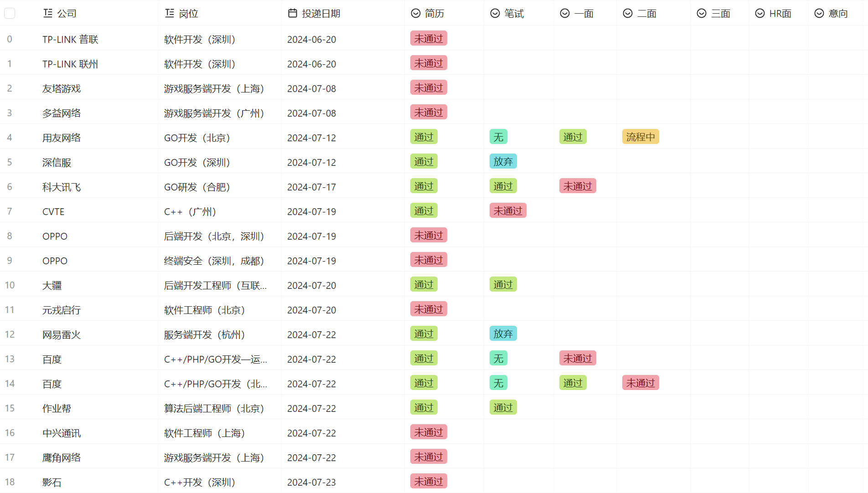Open 放弃 written-test tag for 深信服
This screenshot has width=868, height=493.
click(x=503, y=161)
